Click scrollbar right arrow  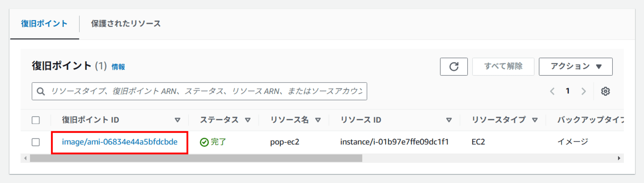point(619,158)
